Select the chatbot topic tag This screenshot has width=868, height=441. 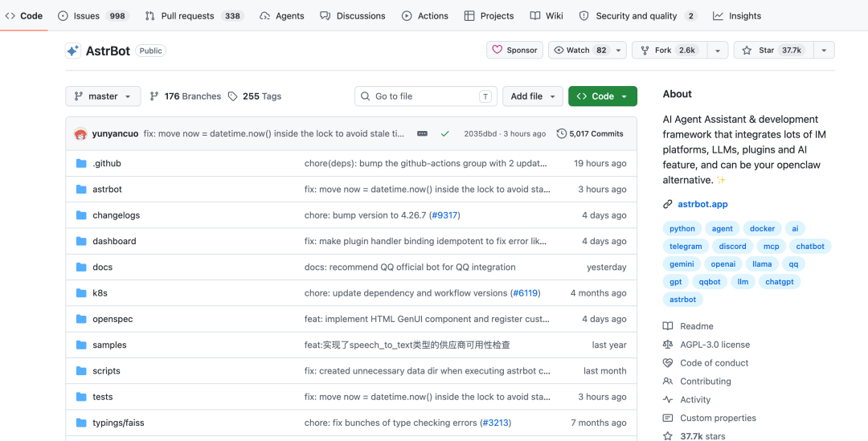(810, 247)
